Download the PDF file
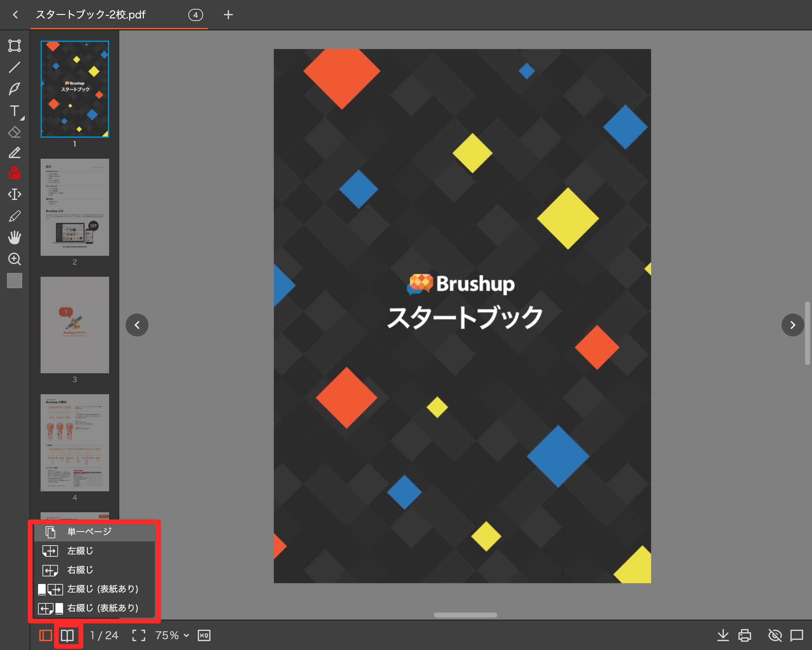Viewport: 812px width, 650px height. tap(723, 636)
